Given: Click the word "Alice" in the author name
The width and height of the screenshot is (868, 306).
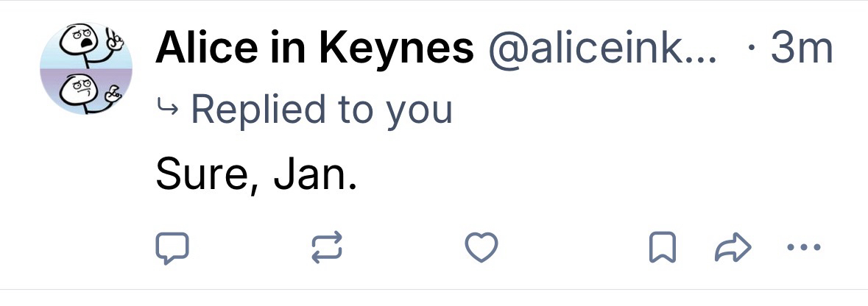Looking at the screenshot, I should pos(199,49).
